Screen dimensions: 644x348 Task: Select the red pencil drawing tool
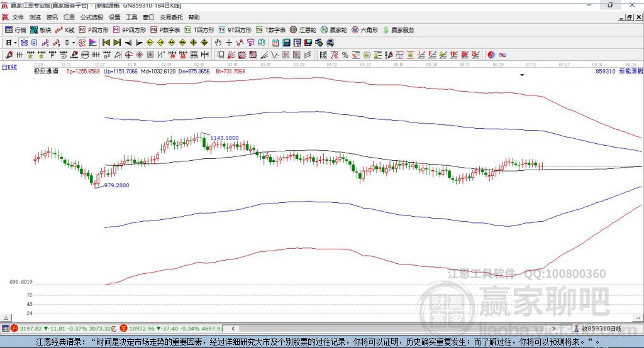[9, 55]
